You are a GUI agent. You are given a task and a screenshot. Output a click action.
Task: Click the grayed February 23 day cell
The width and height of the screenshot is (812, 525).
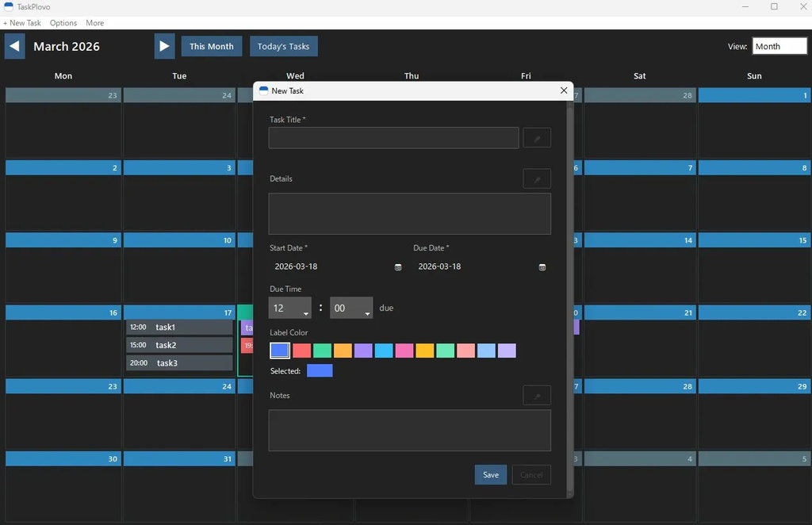(x=63, y=123)
